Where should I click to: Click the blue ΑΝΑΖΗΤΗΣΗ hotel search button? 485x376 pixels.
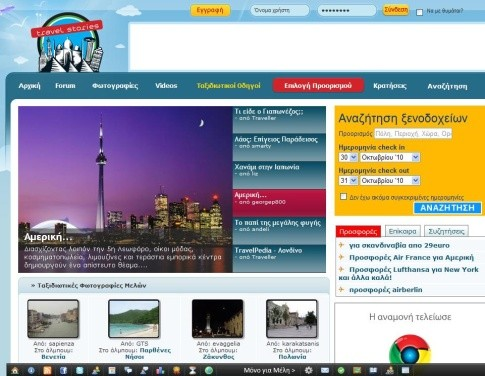click(x=447, y=208)
